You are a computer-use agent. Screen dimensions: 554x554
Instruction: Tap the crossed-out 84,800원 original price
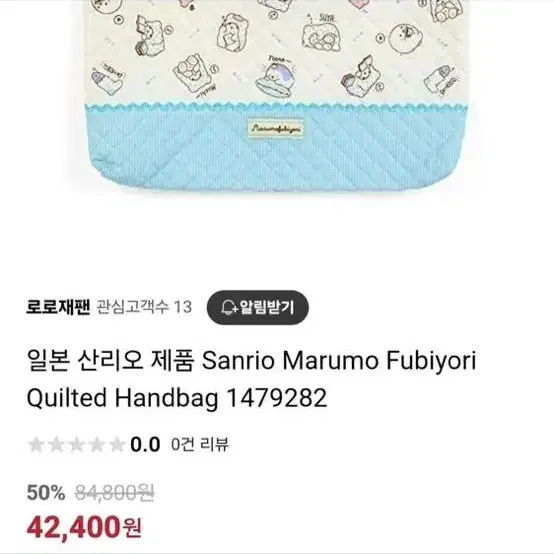click(x=114, y=492)
